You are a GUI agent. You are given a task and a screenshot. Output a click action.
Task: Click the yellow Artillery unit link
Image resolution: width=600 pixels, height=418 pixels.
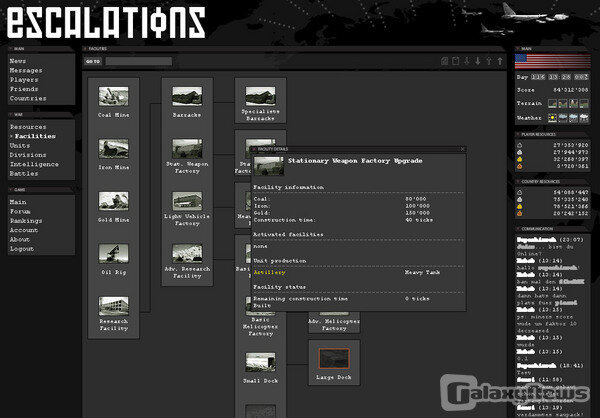(269, 272)
